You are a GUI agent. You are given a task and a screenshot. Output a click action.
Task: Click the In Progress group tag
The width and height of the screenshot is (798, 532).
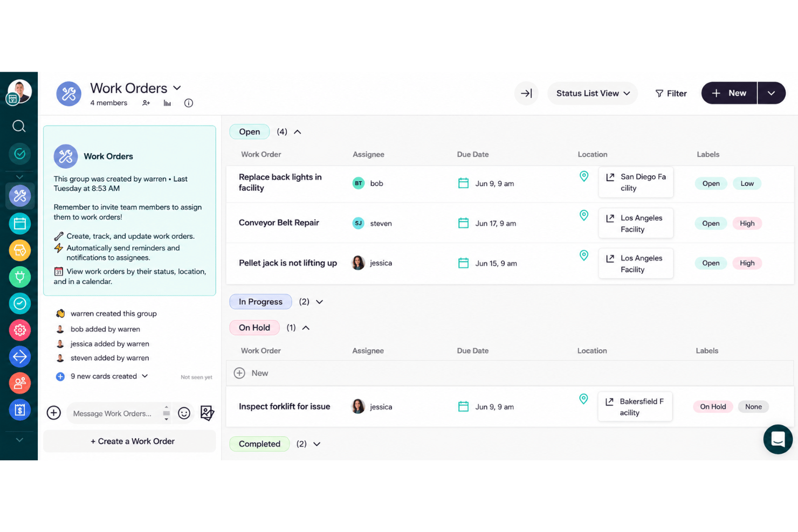pos(260,302)
